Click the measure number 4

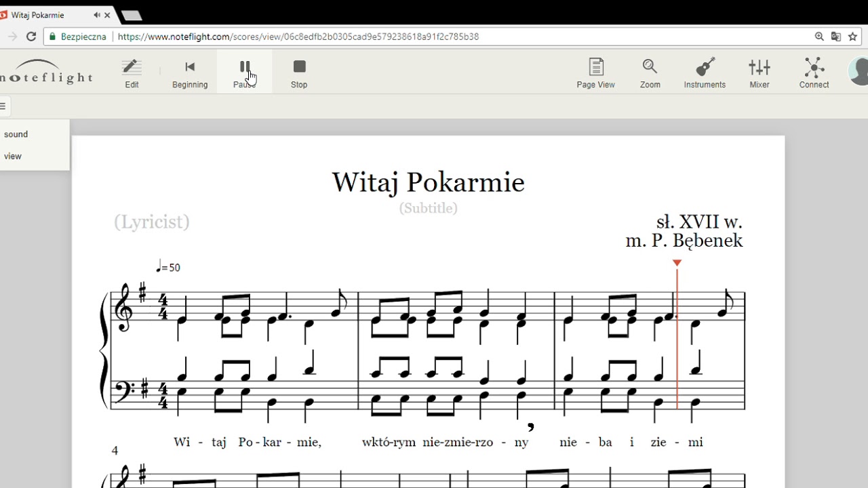[115, 451]
